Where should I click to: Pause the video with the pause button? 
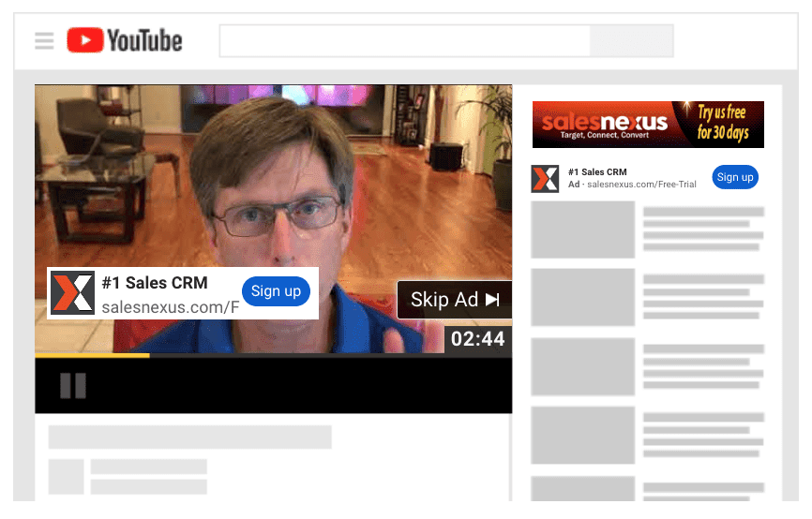(73, 385)
